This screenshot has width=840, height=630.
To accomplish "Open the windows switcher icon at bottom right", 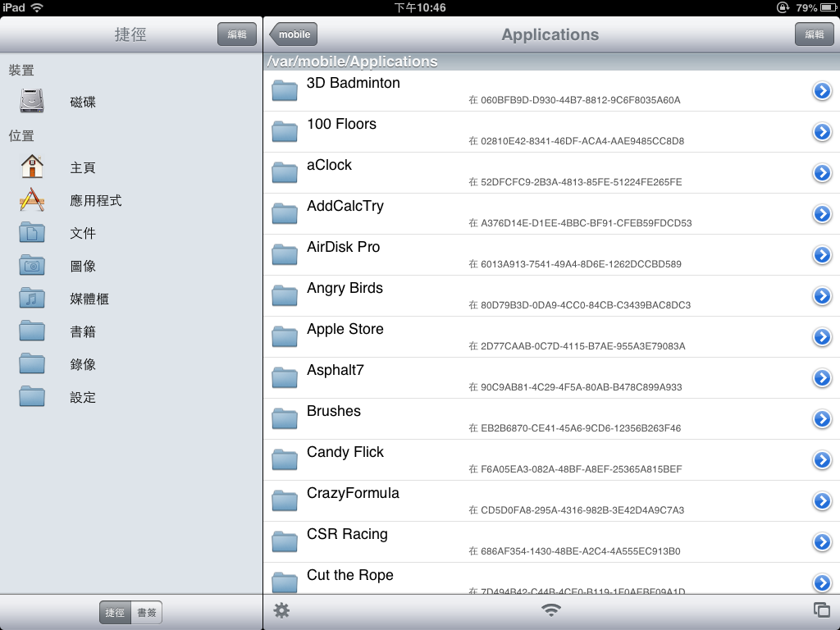I will 820,610.
